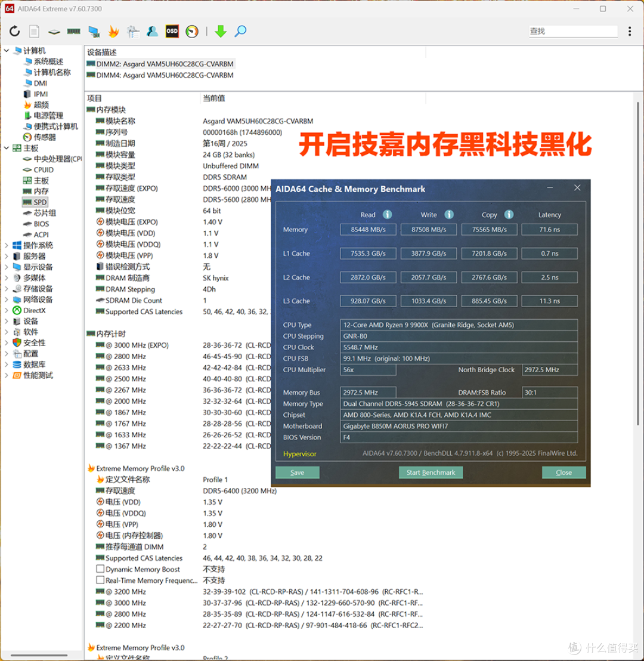Open the SensorPanel gauge icon
The image size is (644, 661).
pyautogui.click(x=192, y=31)
